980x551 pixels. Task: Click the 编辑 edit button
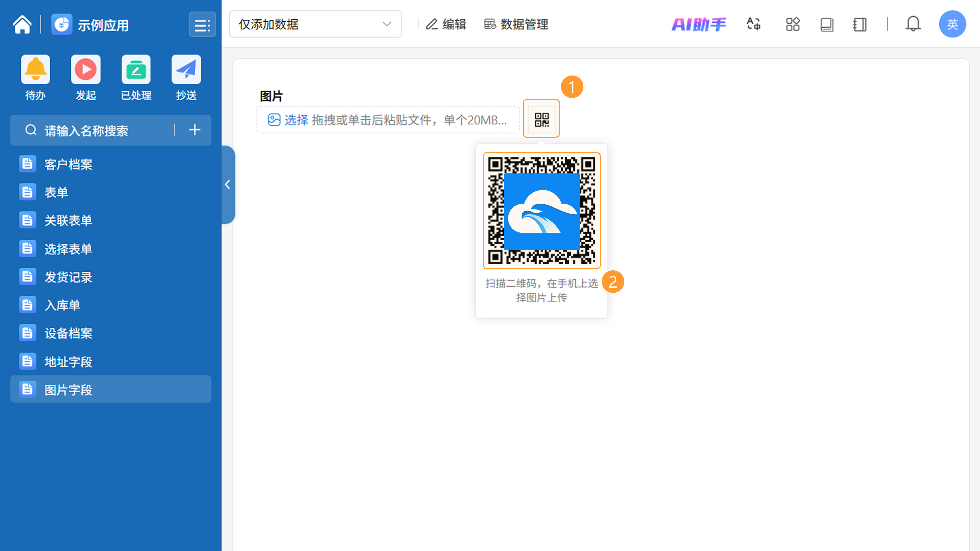pos(446,24)
